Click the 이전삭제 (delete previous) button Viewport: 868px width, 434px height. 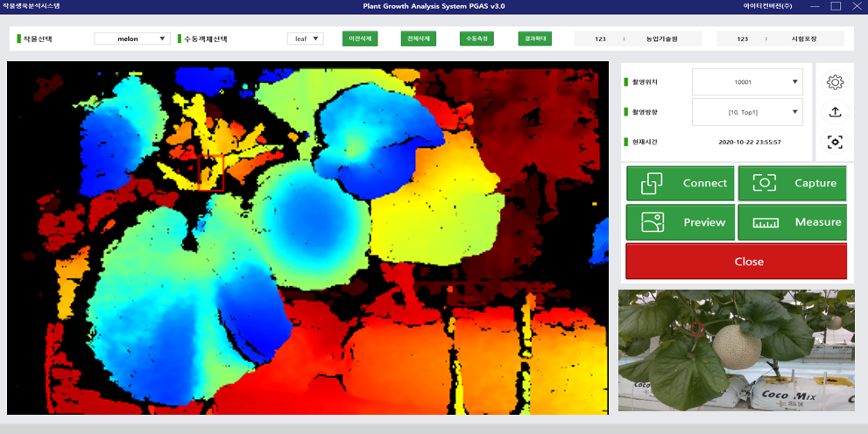click(360, 38)
